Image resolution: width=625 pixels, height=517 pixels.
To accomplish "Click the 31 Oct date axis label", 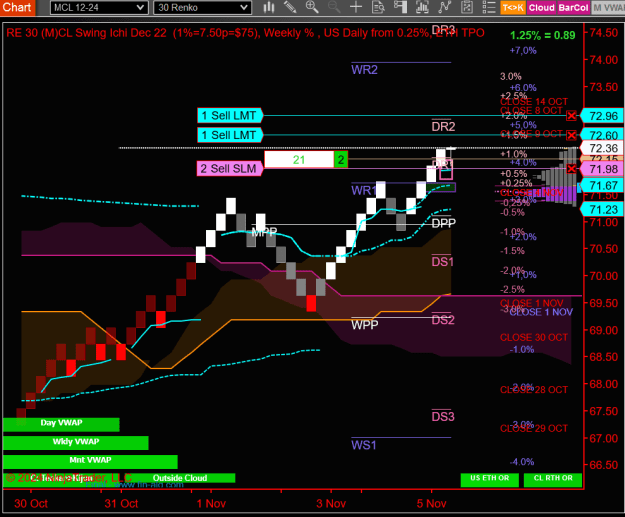I will 121,503.
